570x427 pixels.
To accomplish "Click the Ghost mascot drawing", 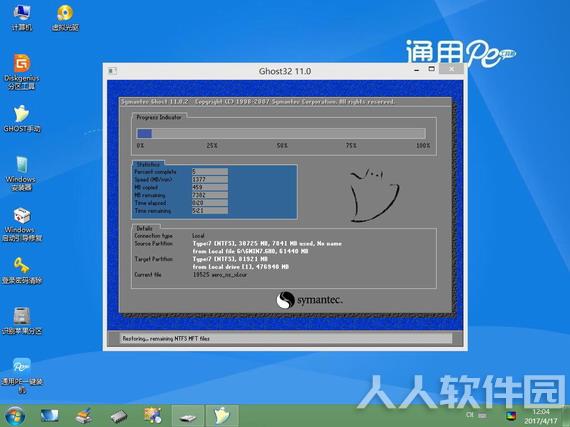I will click(374, 195).
